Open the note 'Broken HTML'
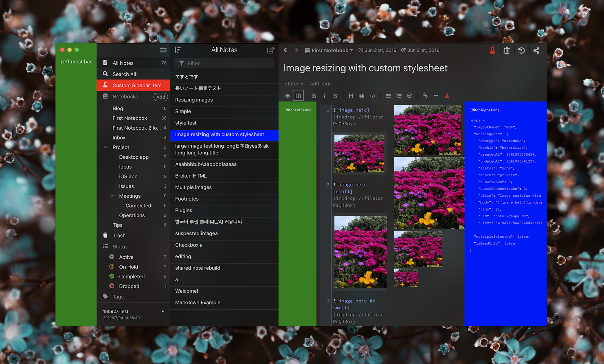 point(224,176)
